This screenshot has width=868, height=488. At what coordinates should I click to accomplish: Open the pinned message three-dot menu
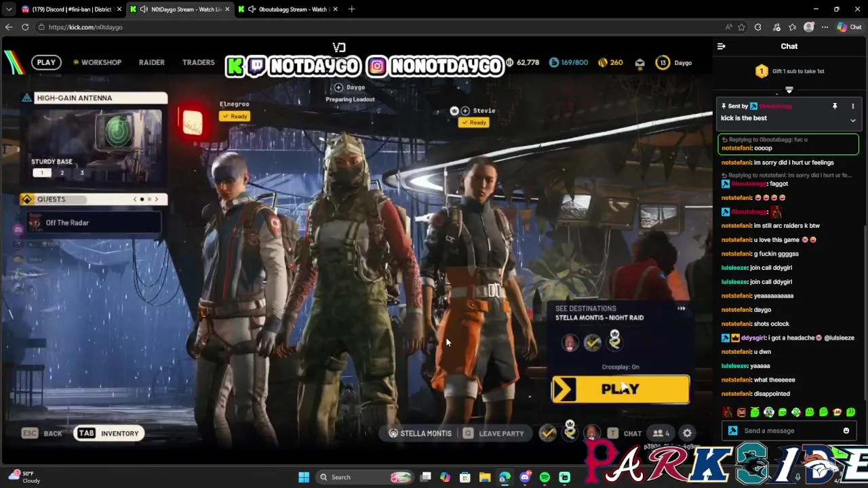pyautogui.click(x=852, y=106)
